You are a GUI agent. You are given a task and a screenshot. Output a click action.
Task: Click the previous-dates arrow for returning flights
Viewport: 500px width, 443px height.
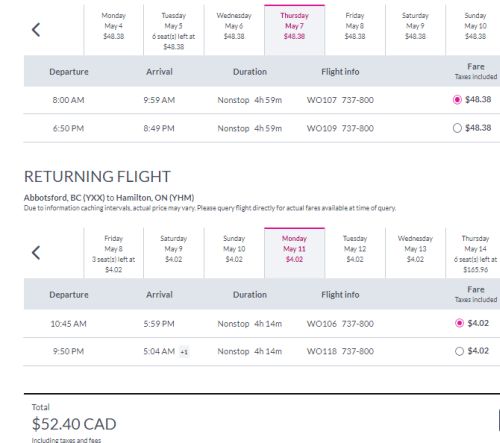[x=36, y=253]
